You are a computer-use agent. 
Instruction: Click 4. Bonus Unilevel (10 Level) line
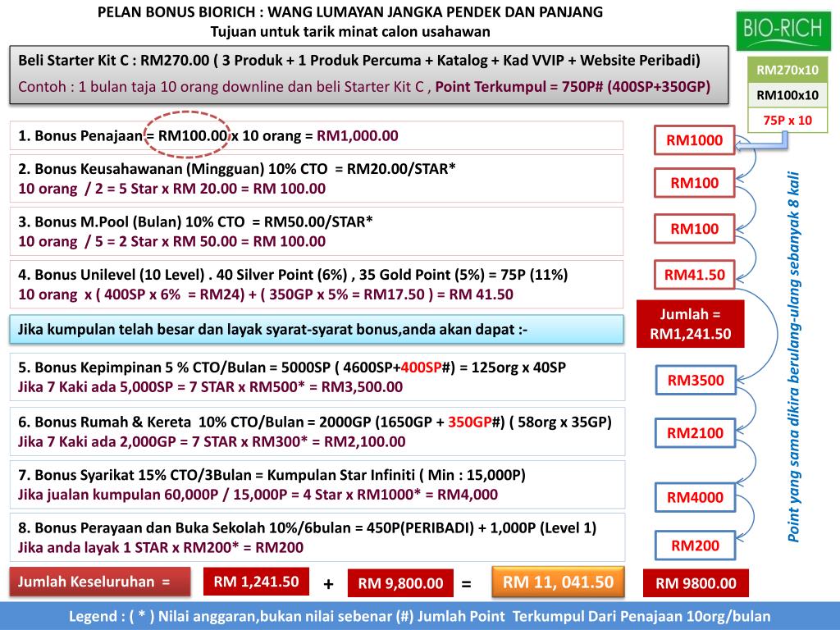tap(293, 275)
